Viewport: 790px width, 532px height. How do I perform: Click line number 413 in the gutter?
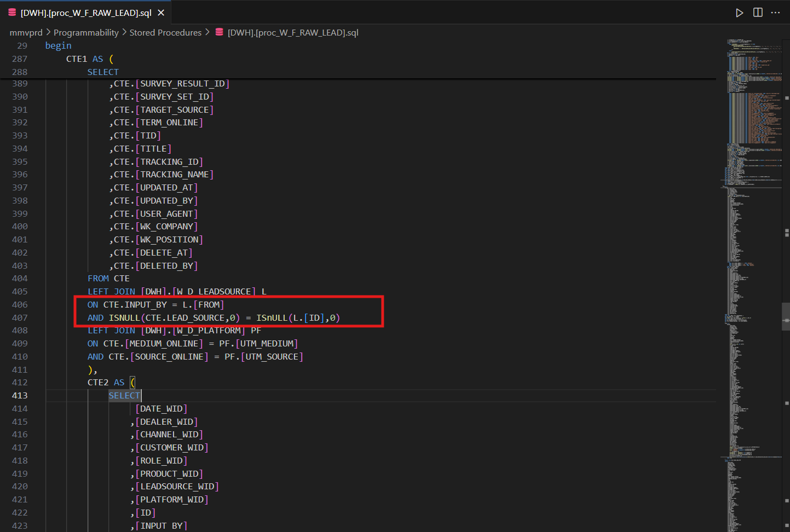point(20,396)
